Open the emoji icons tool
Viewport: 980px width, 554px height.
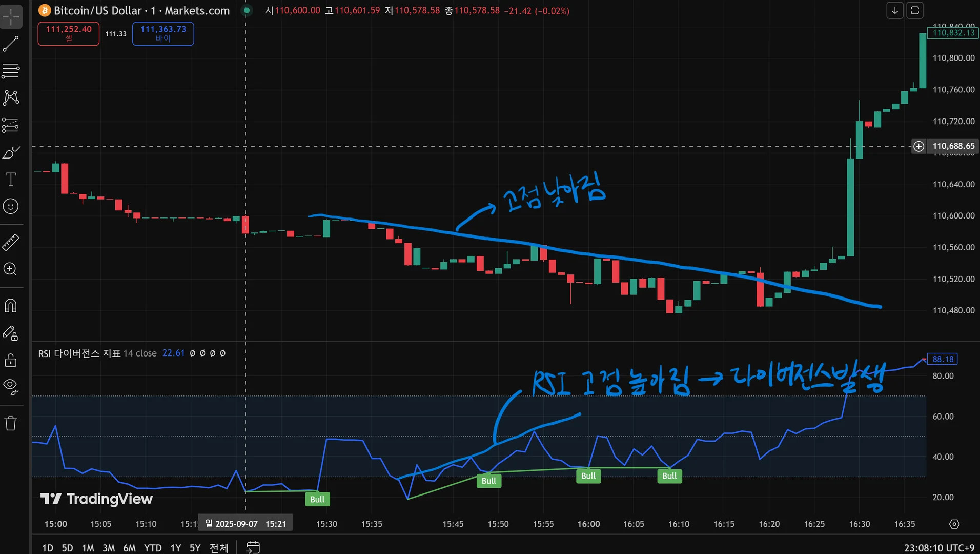[11, 206]
